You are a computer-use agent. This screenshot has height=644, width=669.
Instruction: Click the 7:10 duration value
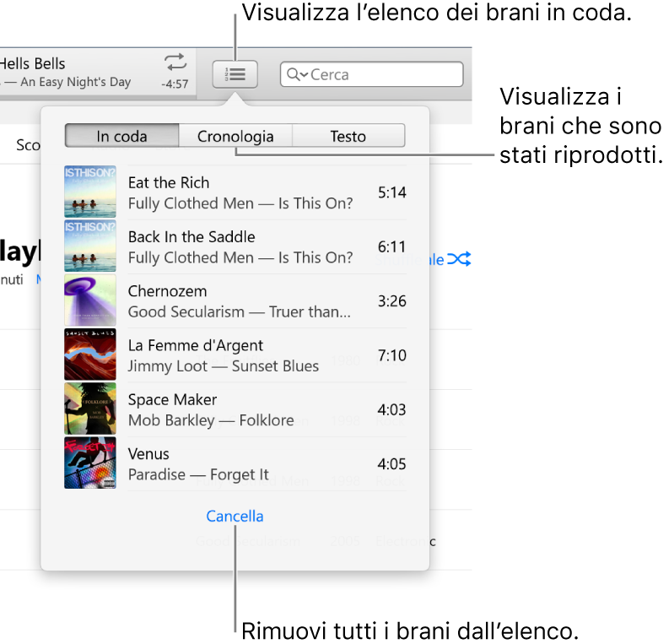pos(392,355)
